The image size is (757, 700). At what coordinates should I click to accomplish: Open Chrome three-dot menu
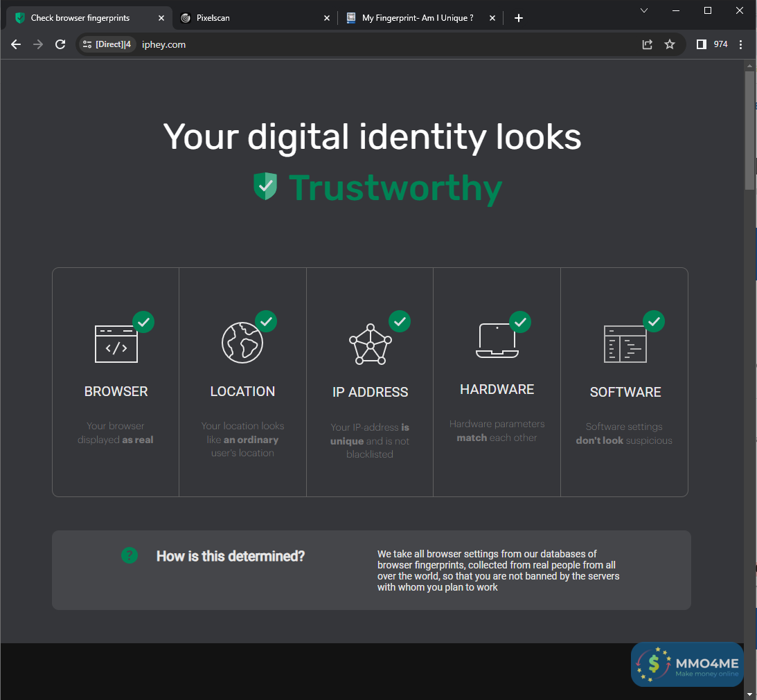click(741, 44)
